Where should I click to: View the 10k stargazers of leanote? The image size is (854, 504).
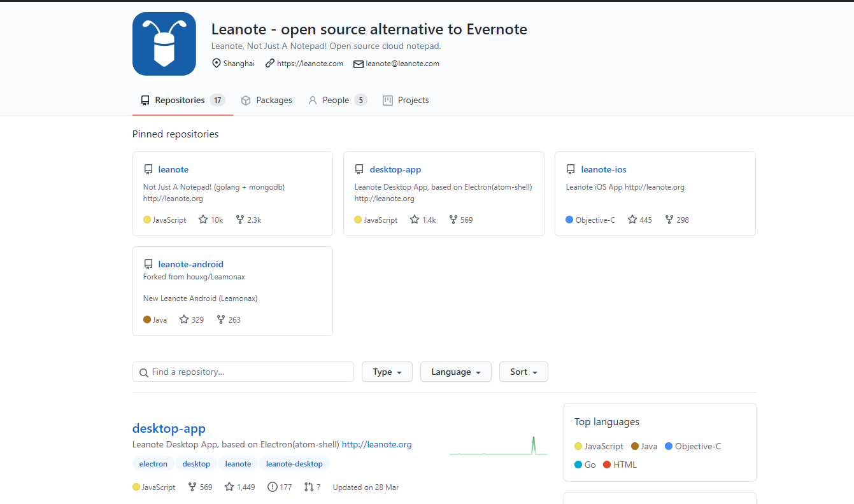(x=211, y=220)
